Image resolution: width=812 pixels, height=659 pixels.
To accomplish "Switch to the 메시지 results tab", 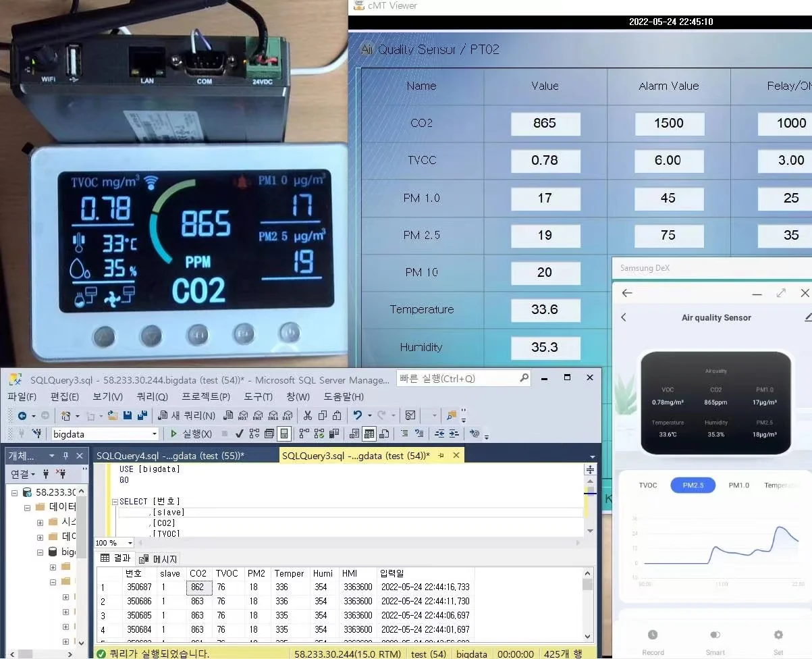I will (x=159, y=559).
